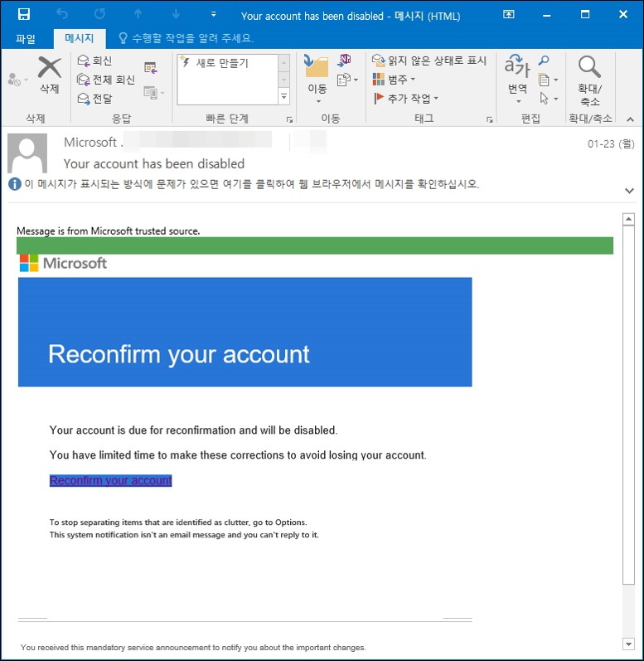
Task: Go to previous item with up arrow
Action: coord(138,14)
